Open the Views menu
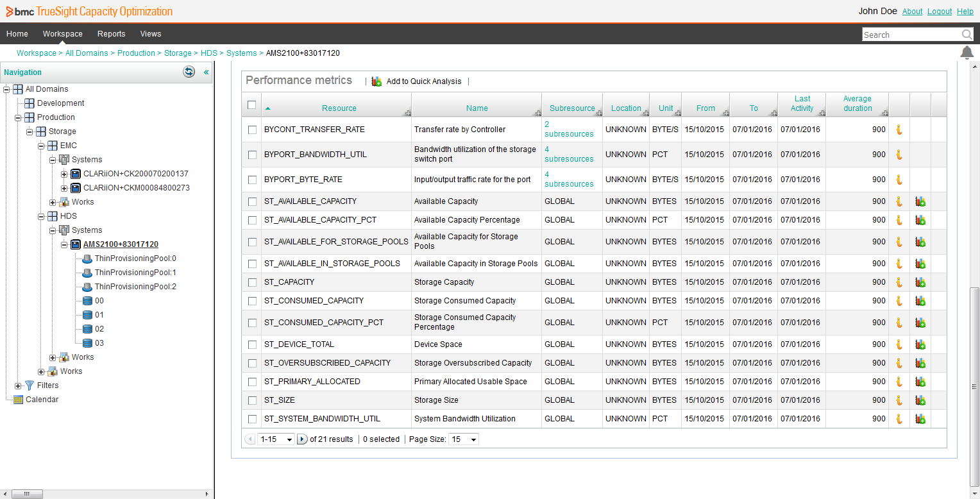 151,34
